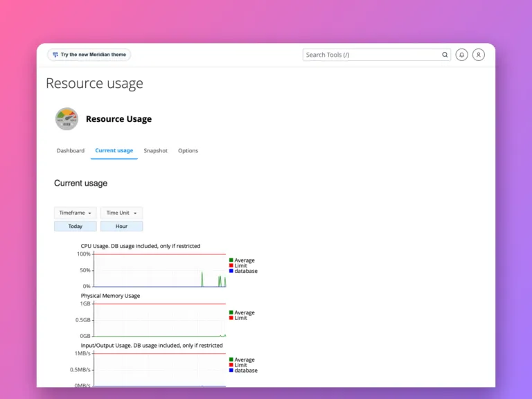Click the Hour time unit value
Image resolution: width=532 pixels, height=399 pixels.
[121, 227]
